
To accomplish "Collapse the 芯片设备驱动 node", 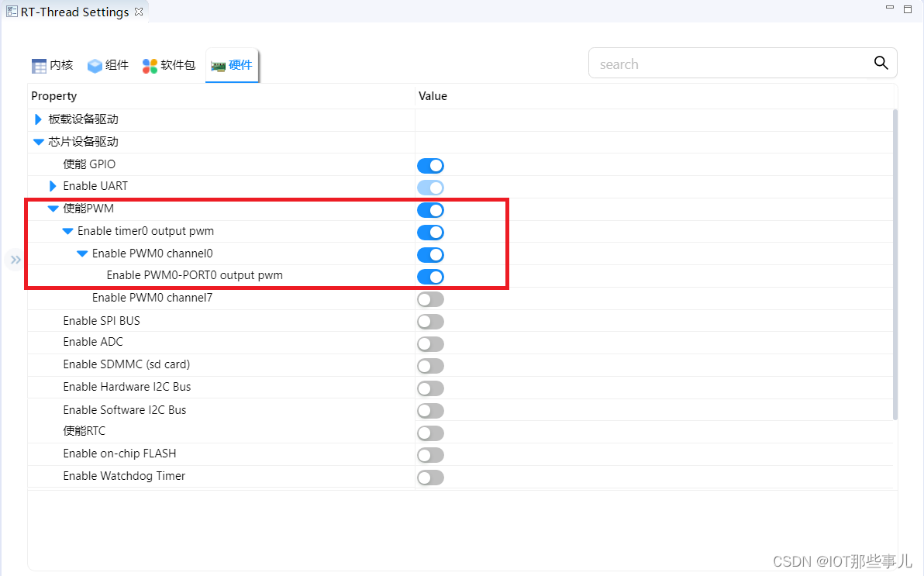I will [x=38, y=142].
